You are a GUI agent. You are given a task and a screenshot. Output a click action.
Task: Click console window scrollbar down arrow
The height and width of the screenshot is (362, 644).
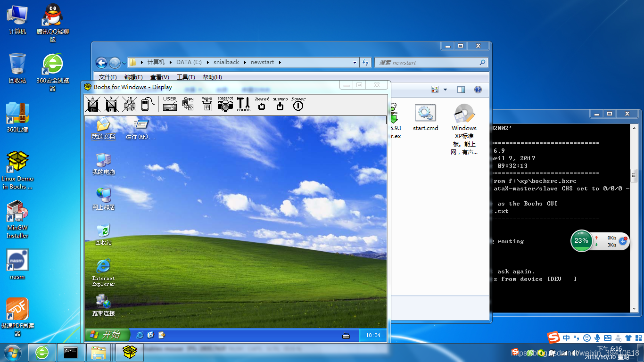pyautogui.click(x=635, y=309)
